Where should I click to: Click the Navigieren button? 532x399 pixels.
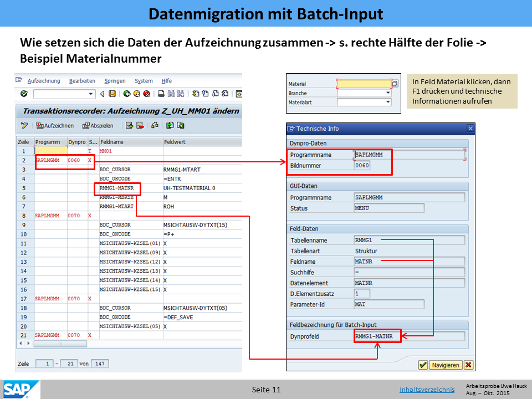pos(446,365)
